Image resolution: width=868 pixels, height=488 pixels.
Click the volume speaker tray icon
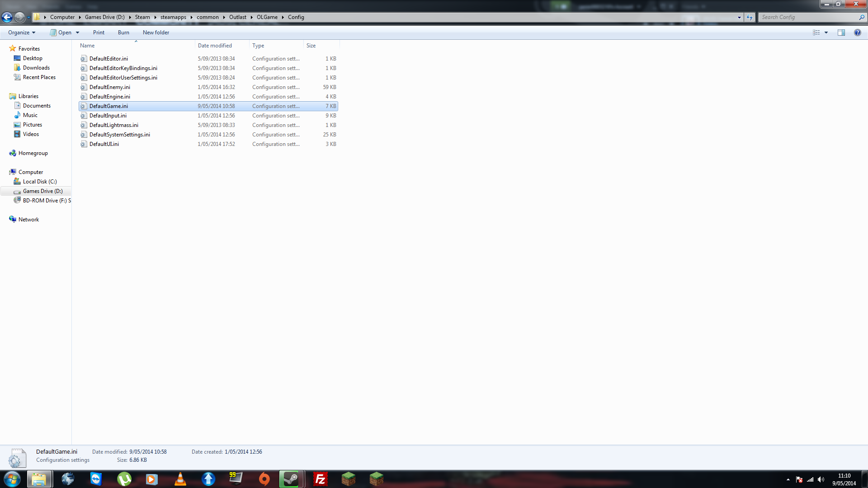tap(821, 479)
